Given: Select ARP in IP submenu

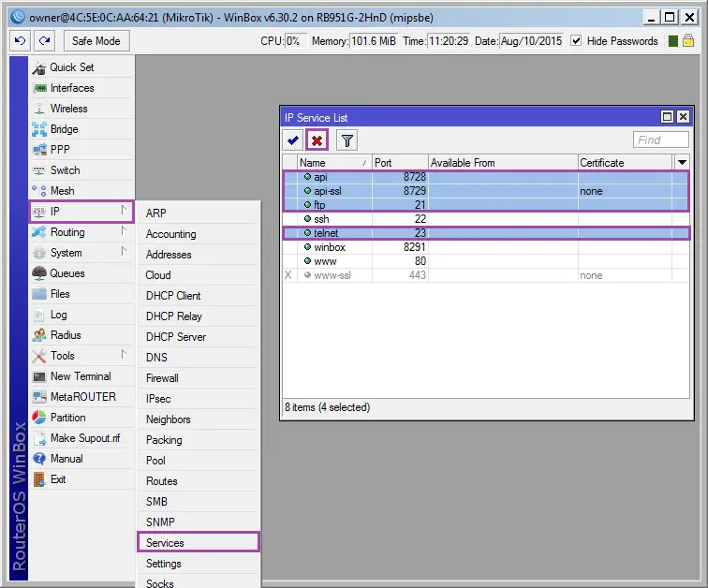Looking at the screenshot, I should point(199,213).
